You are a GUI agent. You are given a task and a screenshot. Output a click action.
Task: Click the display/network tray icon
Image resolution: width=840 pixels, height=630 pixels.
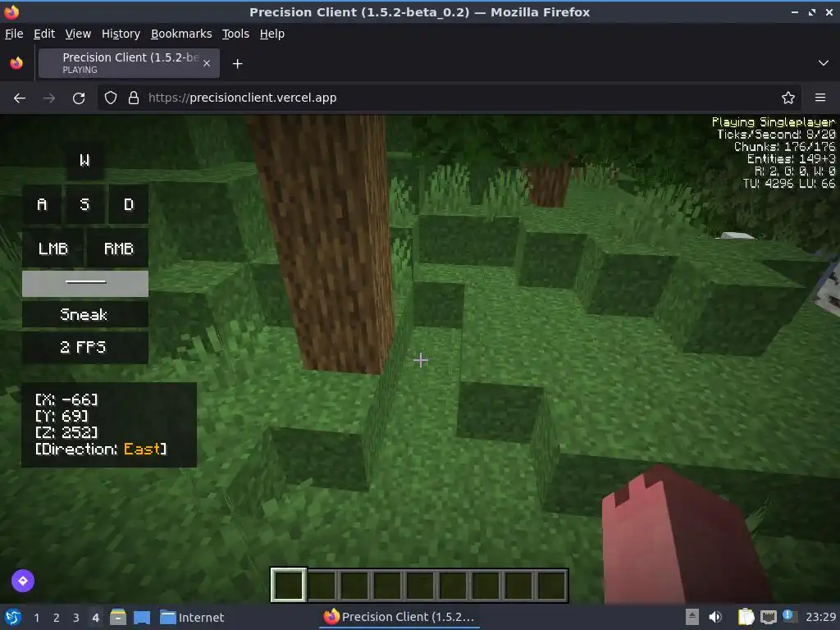coord(768,617)
